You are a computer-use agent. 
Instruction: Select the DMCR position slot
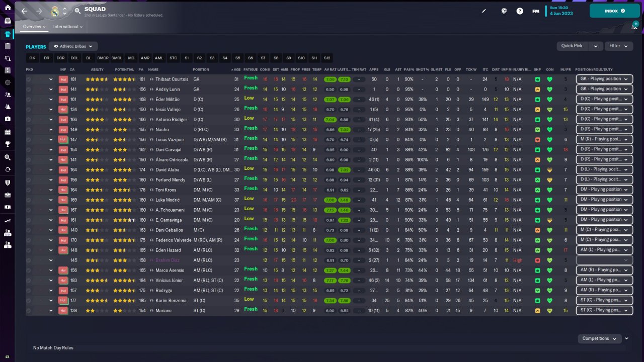[103, 58]
